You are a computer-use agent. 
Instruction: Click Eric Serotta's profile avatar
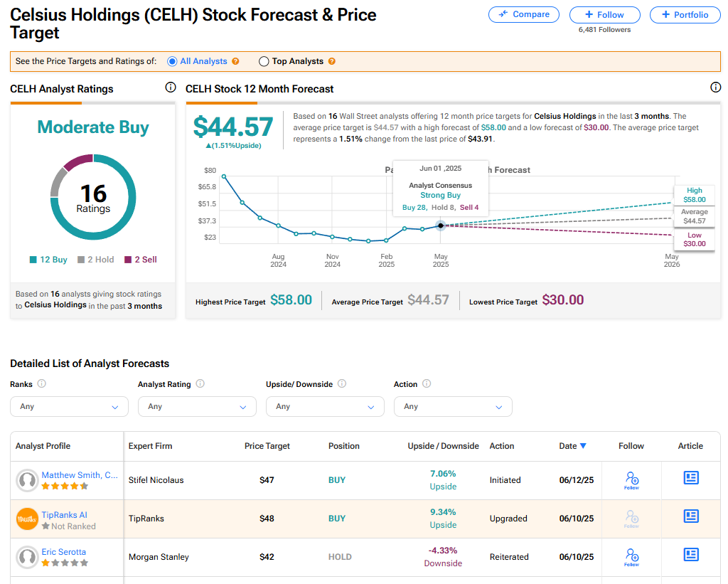pyautogui.click(x=27, y=557)
